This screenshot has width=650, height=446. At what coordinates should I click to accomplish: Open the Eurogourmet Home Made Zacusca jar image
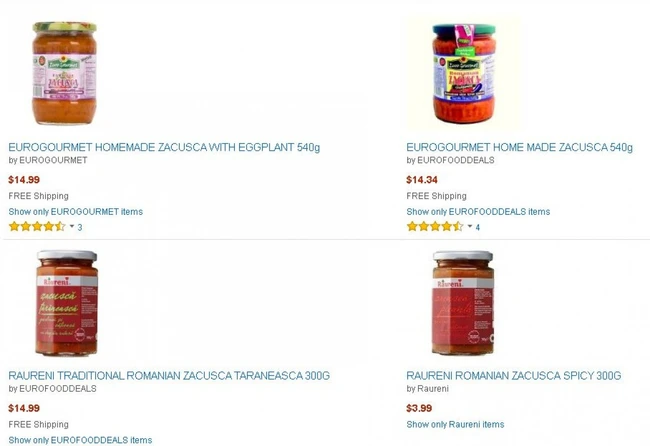(x=463, y=73)
